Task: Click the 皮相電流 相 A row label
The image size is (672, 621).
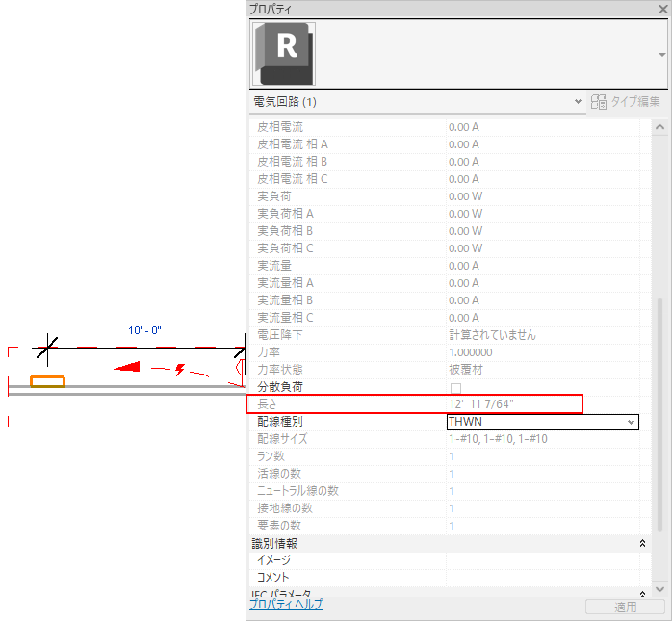Action: coord(293,144)
